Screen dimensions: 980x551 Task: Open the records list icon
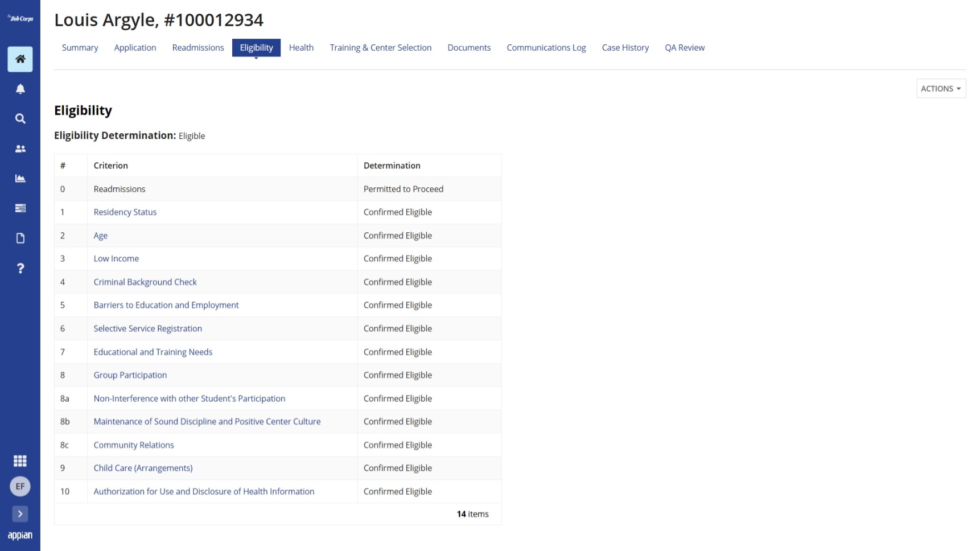tap(20, 208)
